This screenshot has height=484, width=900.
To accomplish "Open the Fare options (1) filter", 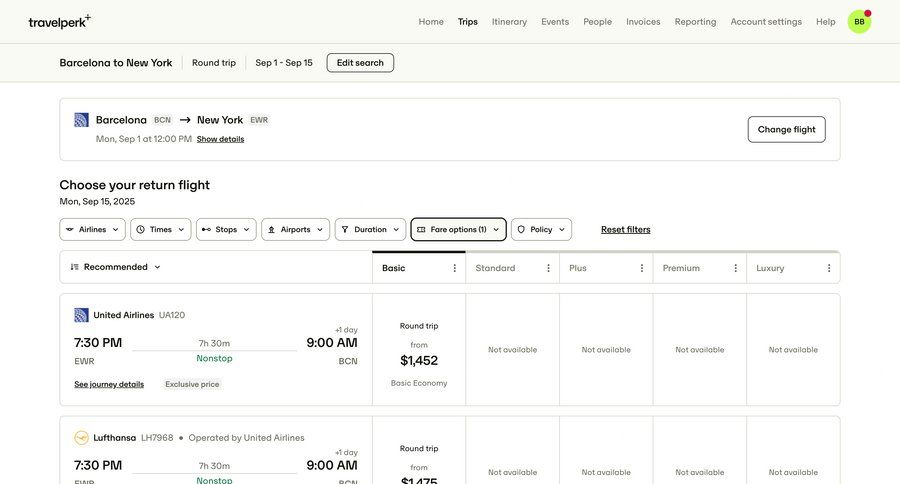I will (458, 230).
